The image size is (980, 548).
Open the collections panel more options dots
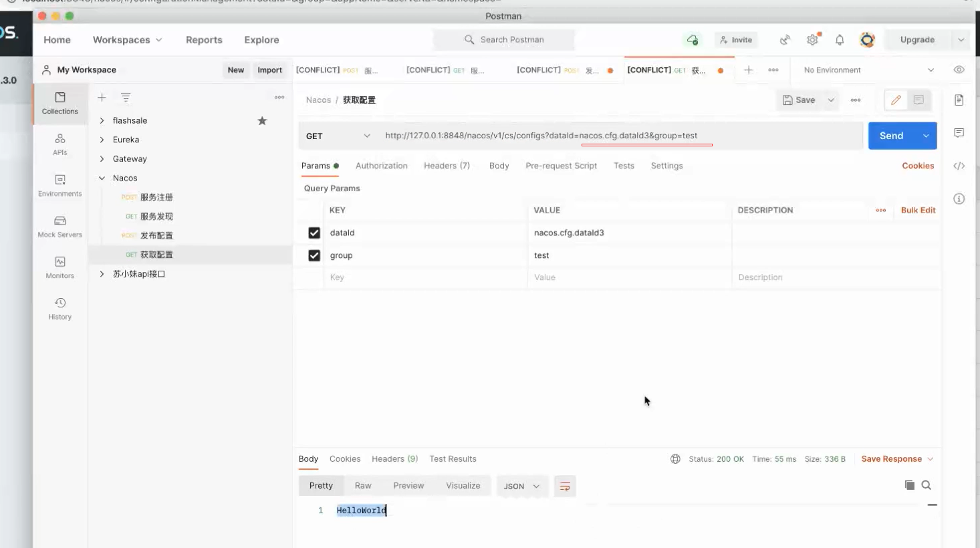(x=279, y=98)
